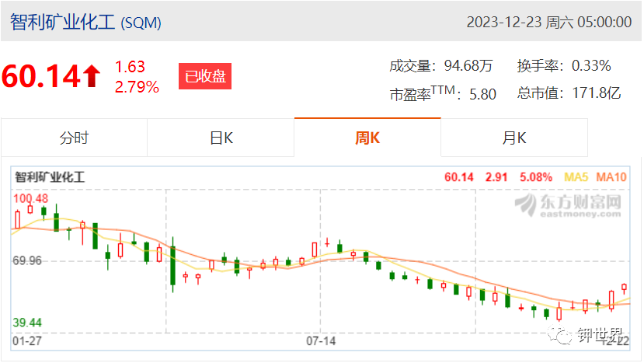
Task: Switch to the 分时 tab
Action: [x=74, y=138]
